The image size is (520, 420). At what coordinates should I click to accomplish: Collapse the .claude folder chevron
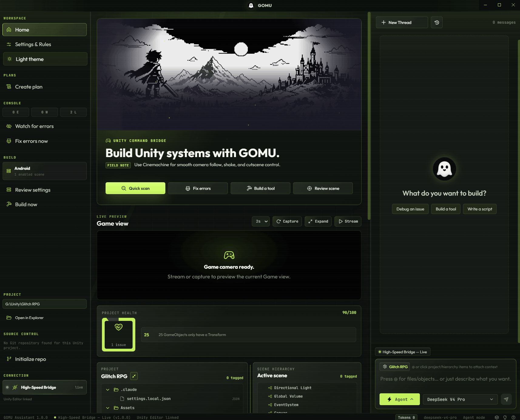[108, 390]
